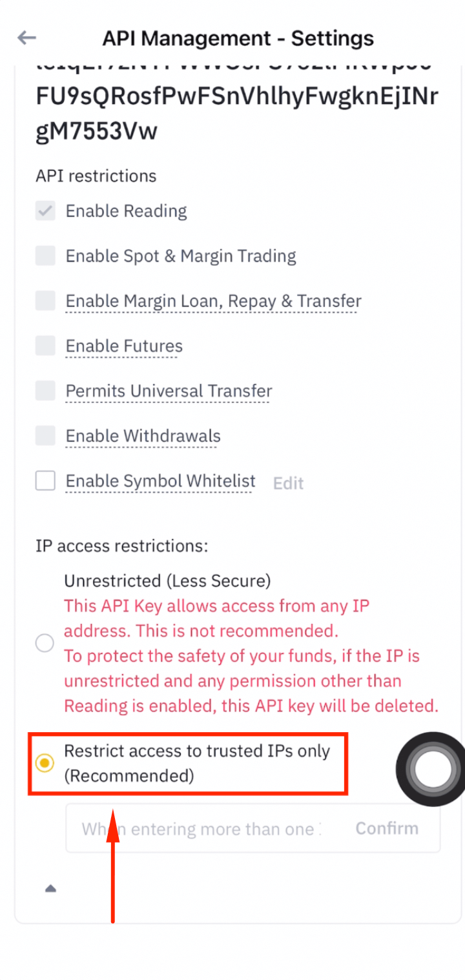465x980 pixels.
Task: Click Edit next to Enable Symbol Whitelist
Action: click(288, 483)
